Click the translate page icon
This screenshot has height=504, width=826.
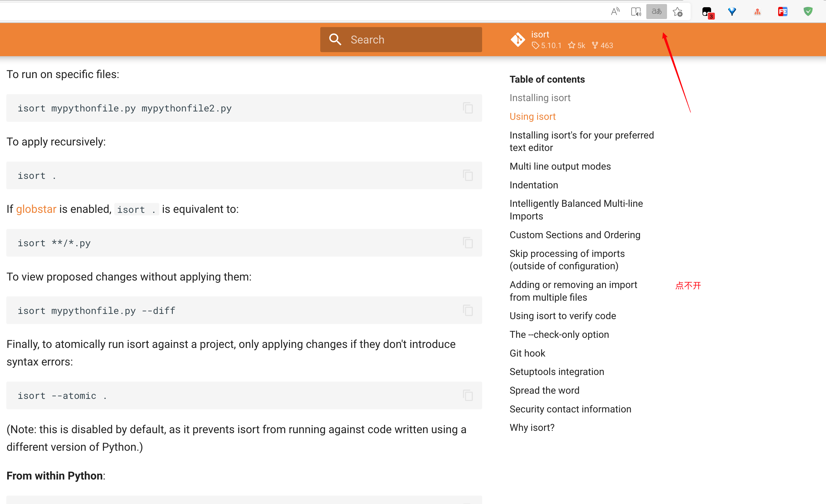(x=656, y=12)
